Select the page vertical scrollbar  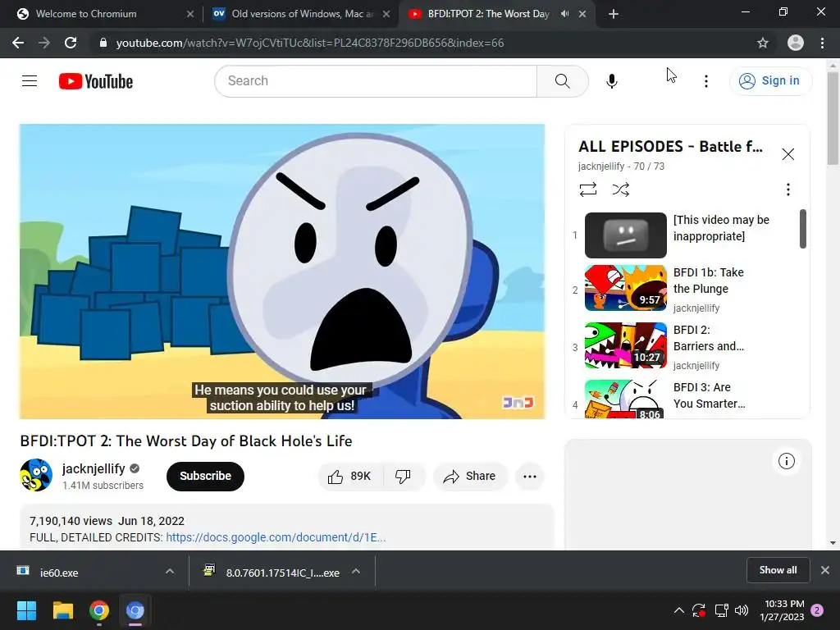coord(833,118)
